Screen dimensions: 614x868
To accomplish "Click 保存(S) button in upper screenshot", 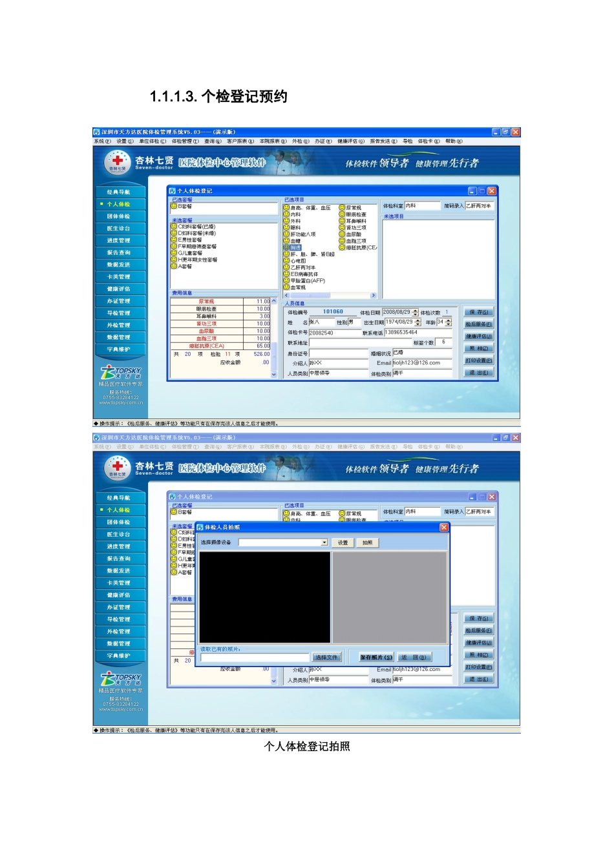I will [479, 313].
